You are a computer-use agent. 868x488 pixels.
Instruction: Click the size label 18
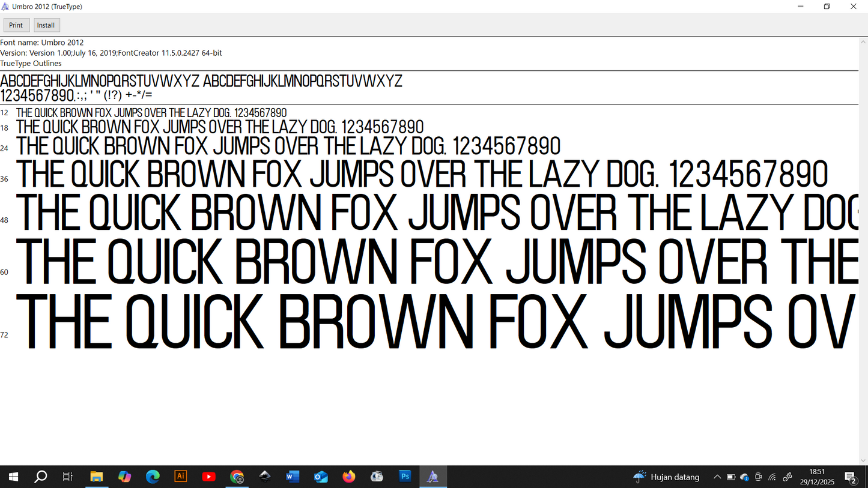click(x=4, y=128)
